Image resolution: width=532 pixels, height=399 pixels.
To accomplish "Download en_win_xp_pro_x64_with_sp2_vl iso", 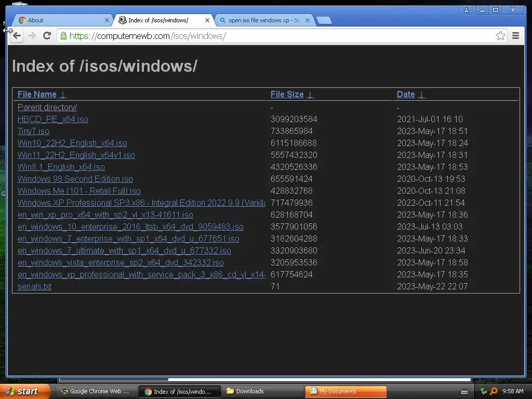I will click(x=105, y=215).
